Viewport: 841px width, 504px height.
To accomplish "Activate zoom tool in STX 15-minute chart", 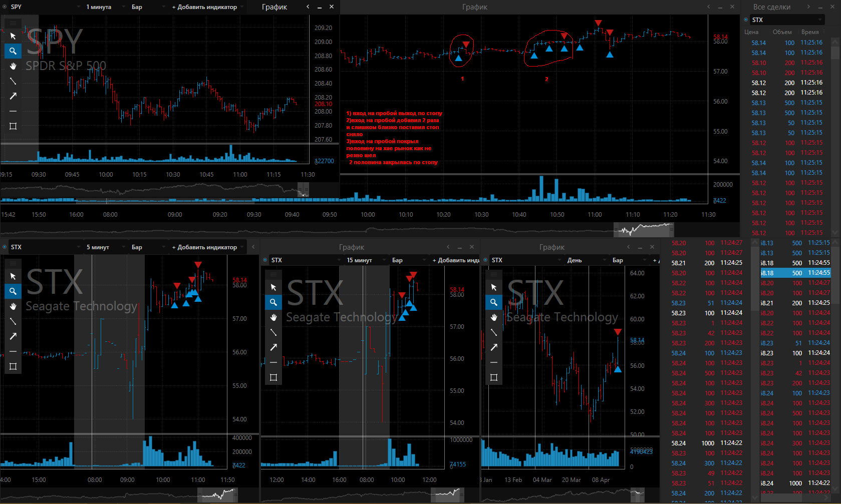I will [x=273, y=302].
